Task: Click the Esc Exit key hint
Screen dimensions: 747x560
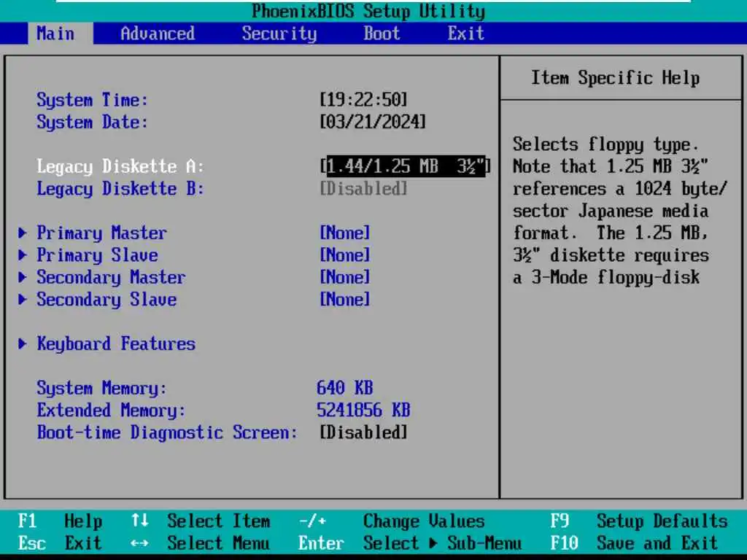Action: point(60,542)
